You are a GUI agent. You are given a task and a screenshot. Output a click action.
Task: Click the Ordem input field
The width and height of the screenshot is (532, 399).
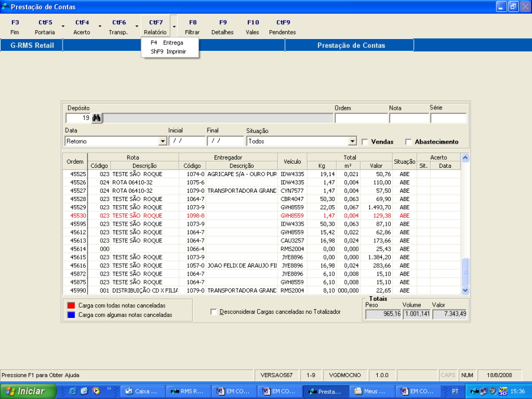pos(361,118)
